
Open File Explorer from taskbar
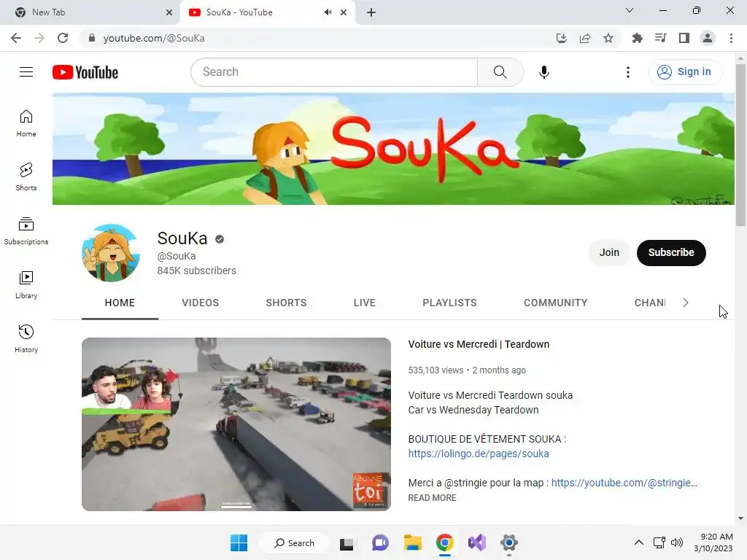pos(413,542)
